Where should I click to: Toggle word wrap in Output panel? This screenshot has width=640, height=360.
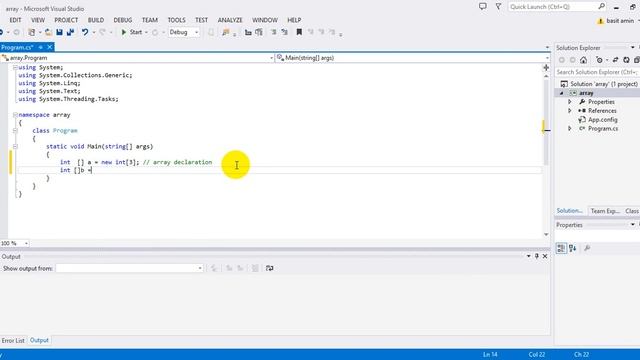269,268
